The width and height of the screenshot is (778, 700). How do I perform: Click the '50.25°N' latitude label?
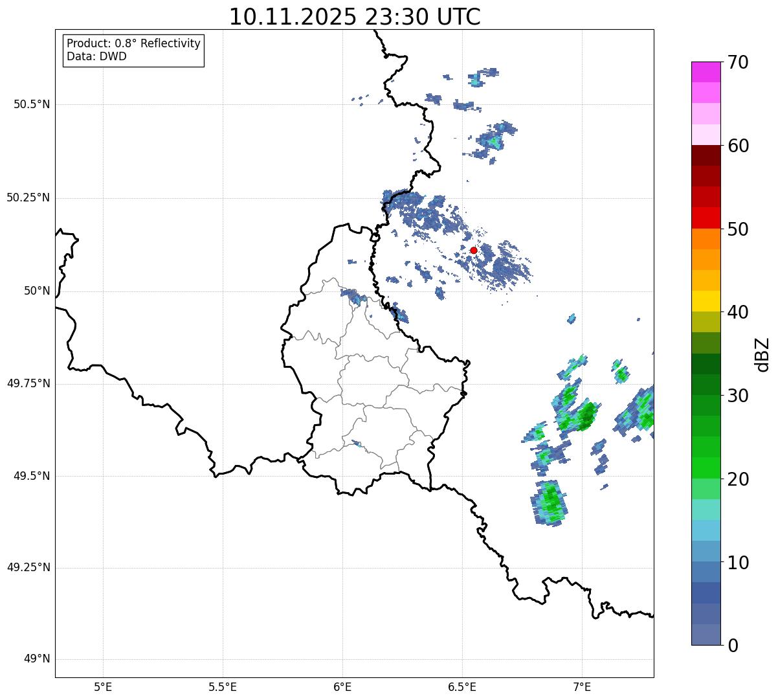28,198
